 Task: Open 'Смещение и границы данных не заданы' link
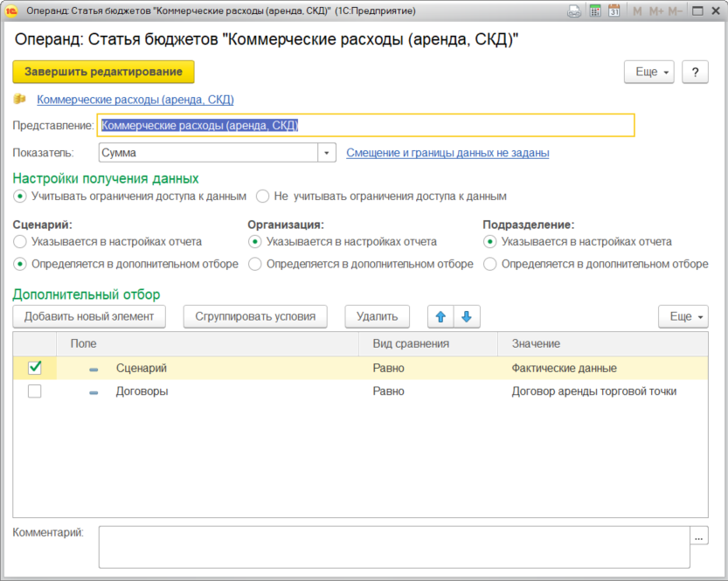[447, 153]
